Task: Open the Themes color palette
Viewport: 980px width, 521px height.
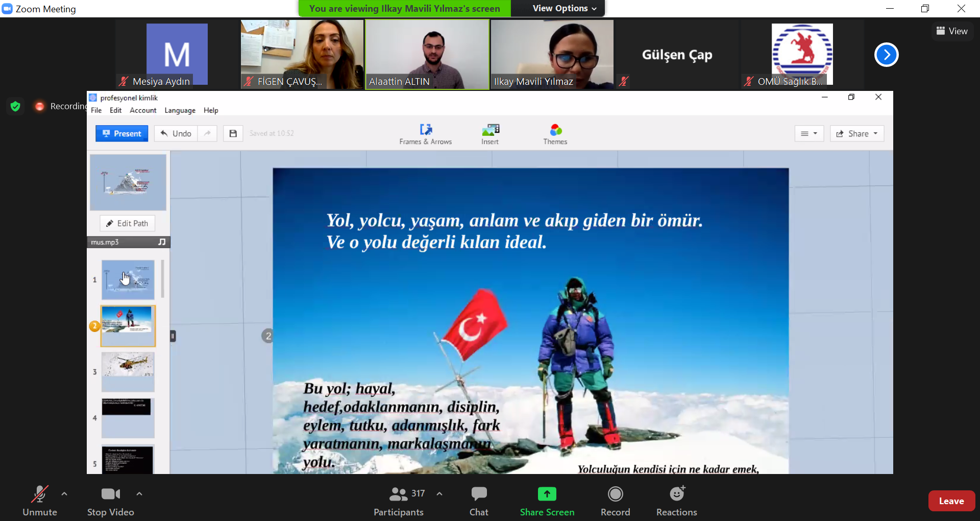Action: [x=555, y=134]
